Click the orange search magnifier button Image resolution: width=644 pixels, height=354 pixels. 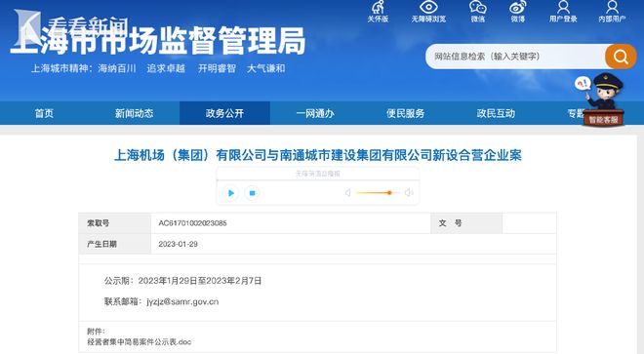[621, 57]
